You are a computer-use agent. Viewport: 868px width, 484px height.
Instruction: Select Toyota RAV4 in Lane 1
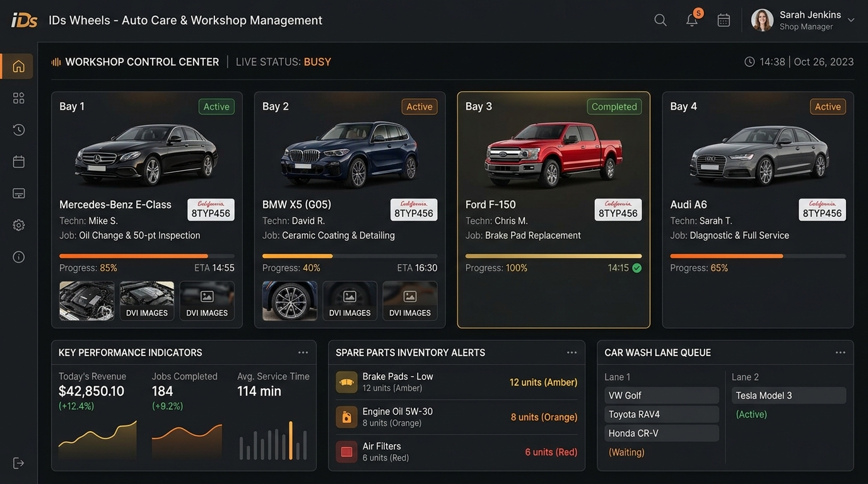point(662,414)
